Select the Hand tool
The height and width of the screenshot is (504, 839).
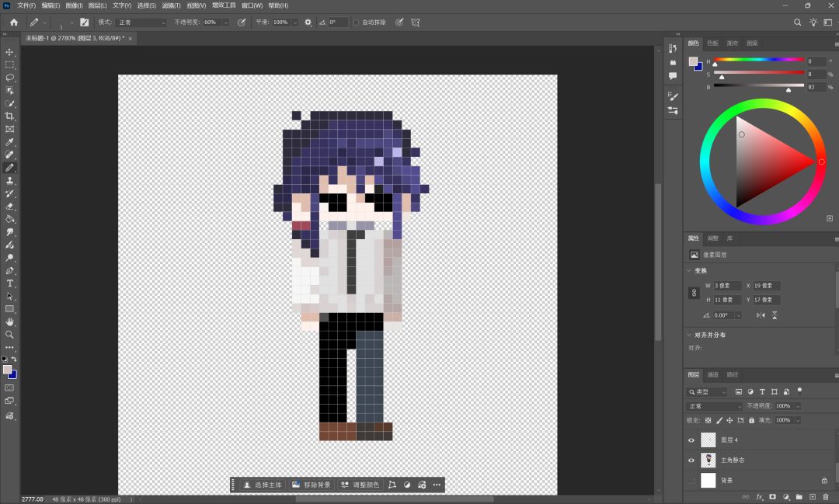(9, 322)
